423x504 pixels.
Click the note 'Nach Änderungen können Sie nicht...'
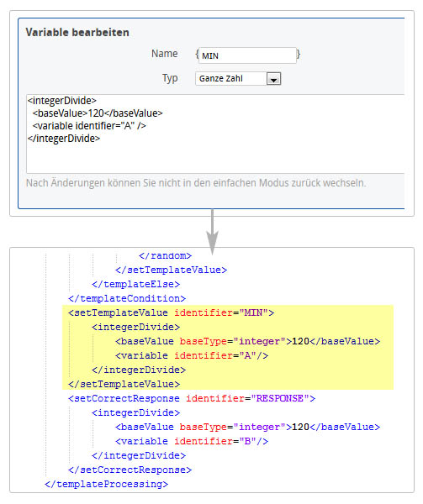[x=196, y=183]
